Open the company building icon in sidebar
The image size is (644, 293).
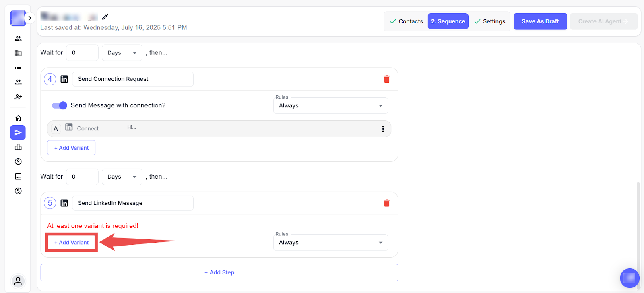coord(18,53)
